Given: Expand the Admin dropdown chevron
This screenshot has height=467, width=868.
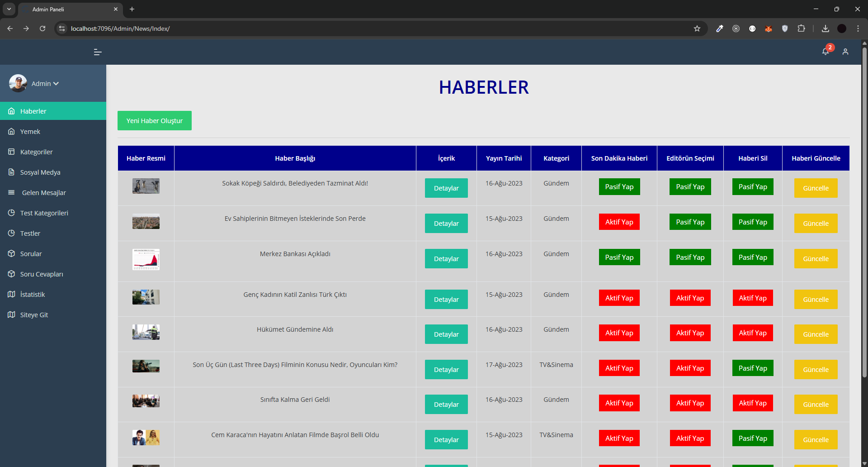Looking at the screenshot, I should pyautogui.click(x=56, y=84).
